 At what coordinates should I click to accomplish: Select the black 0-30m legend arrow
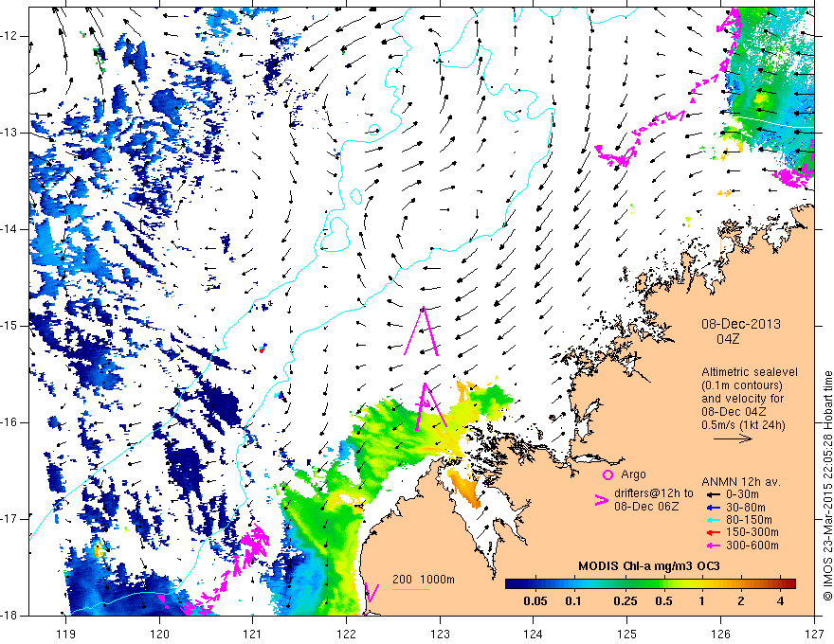pyautogui.click(x=713, y=494)
